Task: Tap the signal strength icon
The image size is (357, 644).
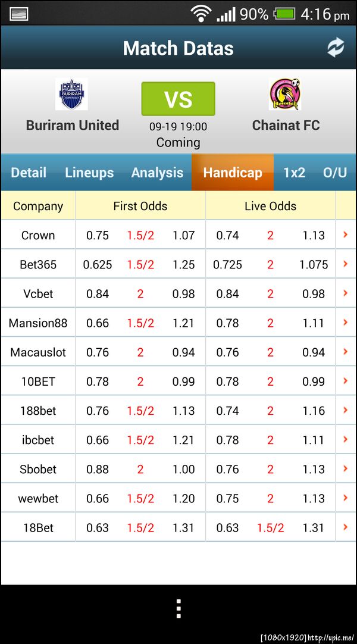Action: point(226,13)
